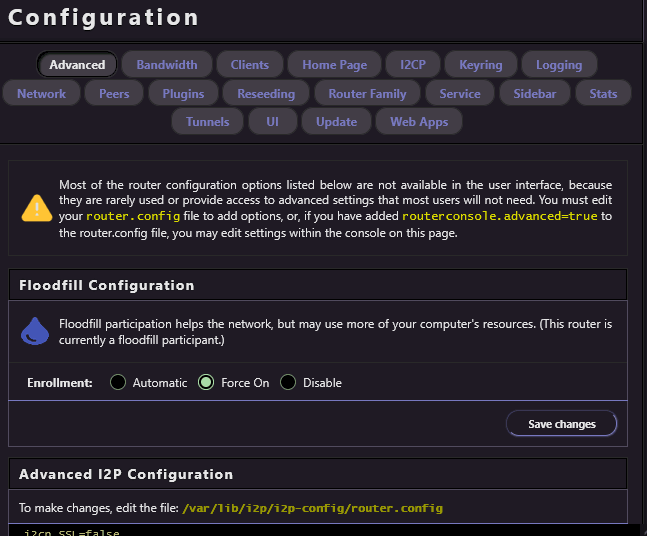Go to the Home Page tab

point(334,65)
